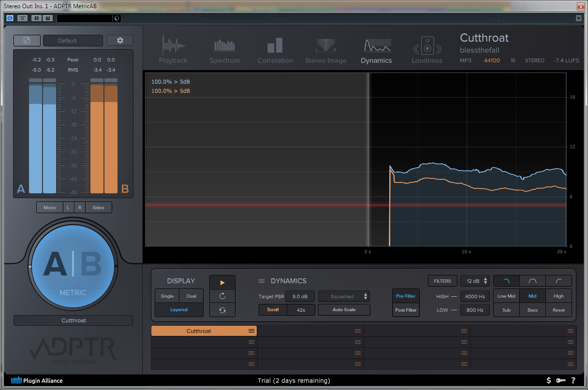The width and height of the screenshot is (588, 390).
Task: Click the Cutthroat name field under A|B knob
Action: pos(73,320)
